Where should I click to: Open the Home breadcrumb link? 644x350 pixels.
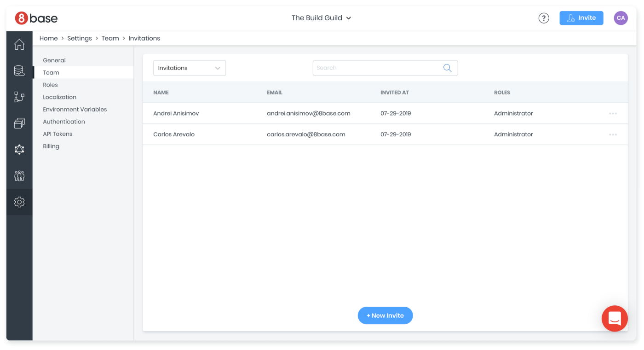tap(48, 38)
